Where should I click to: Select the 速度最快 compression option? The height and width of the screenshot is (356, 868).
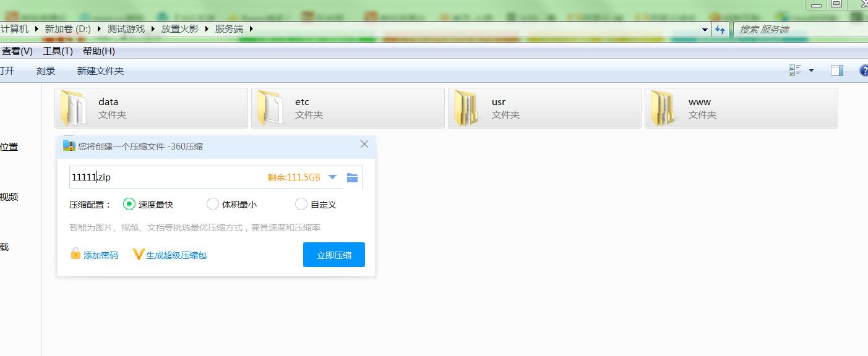(x=129, y=204)
